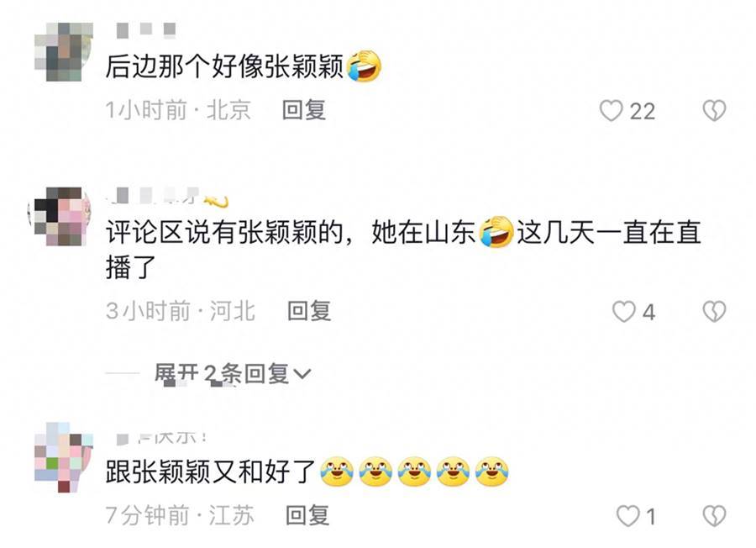Like the Jiangsu comment with 1 like
This screenshot has height=548, width=756.
click(628, 516)
